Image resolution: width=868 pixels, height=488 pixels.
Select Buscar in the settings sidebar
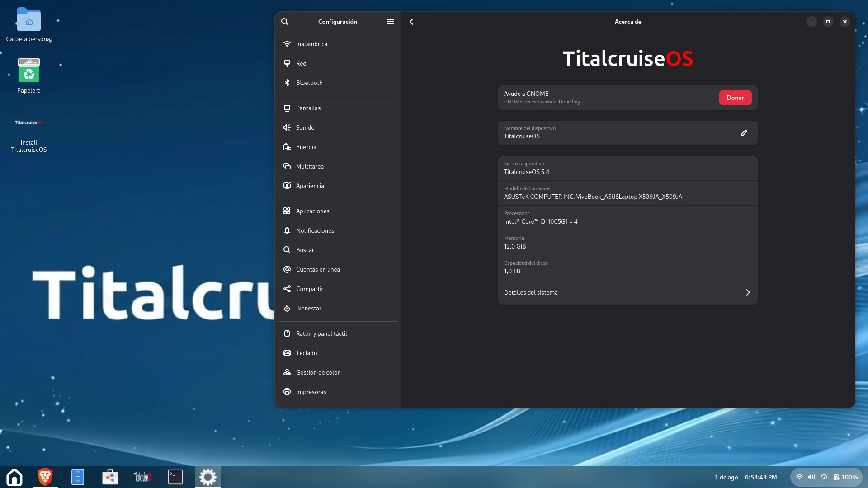(x=338, y=250)
